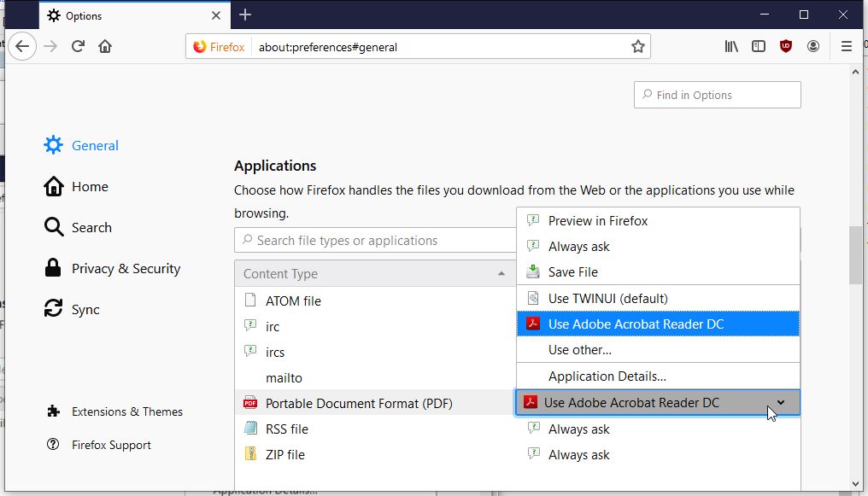The width and height of the screenshot is (868, 496).
Task: Choose Save File option
Action: [x=658, y=272]
